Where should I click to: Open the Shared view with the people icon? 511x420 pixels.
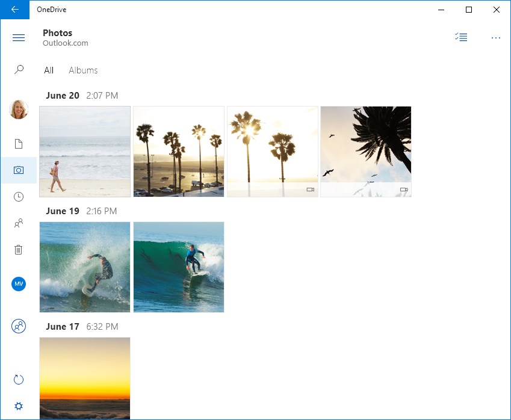[x=18, y=223]
